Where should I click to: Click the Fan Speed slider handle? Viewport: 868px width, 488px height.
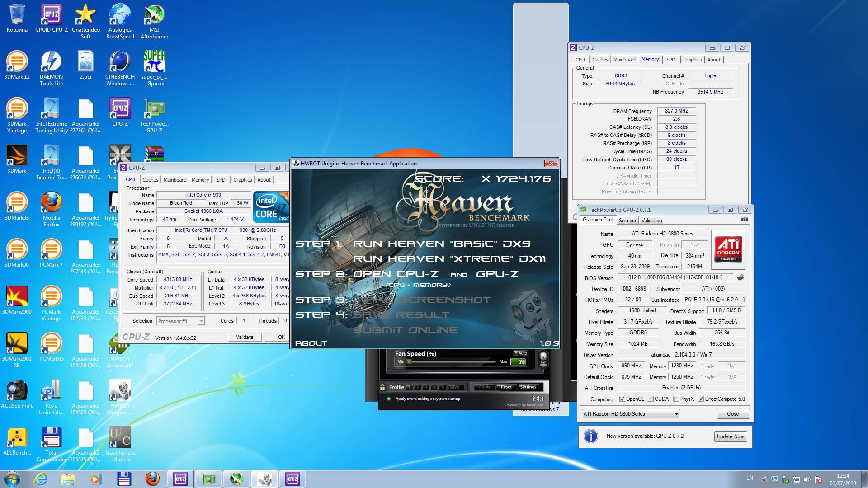click(x=409, y=362)
